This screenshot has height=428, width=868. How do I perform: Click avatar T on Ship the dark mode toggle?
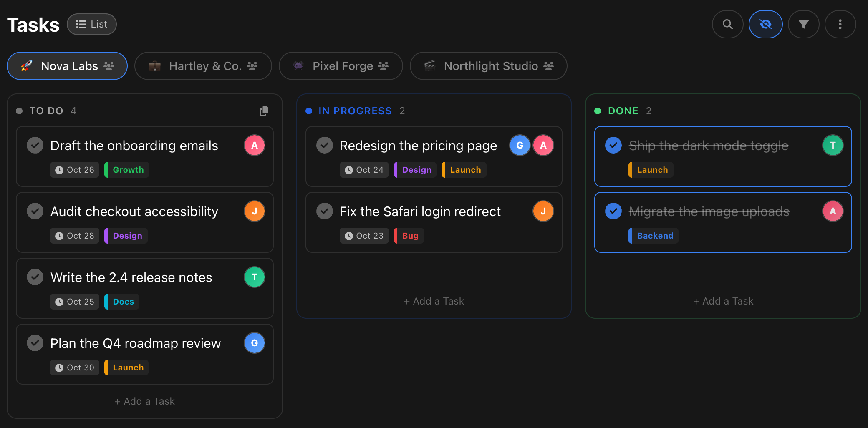point(833,145)
